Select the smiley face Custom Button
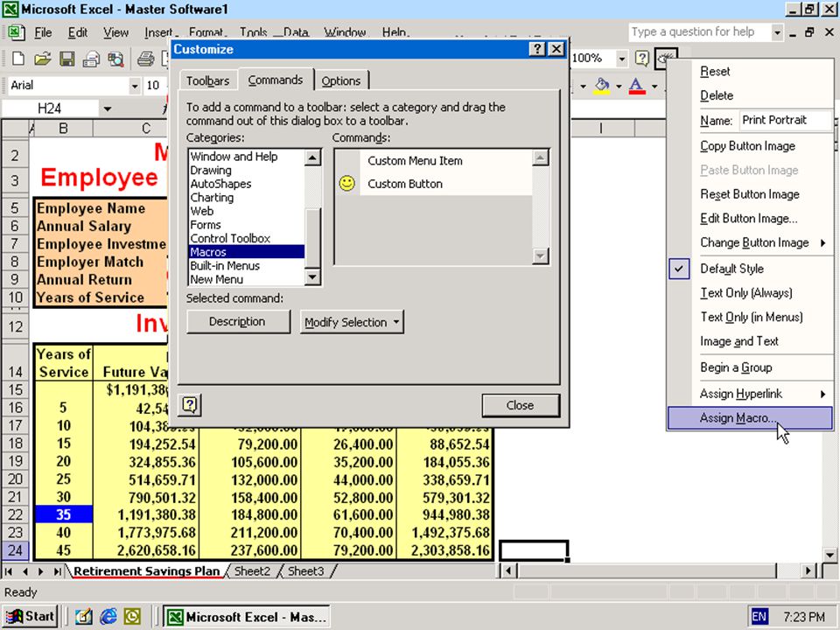 point(433,184)
